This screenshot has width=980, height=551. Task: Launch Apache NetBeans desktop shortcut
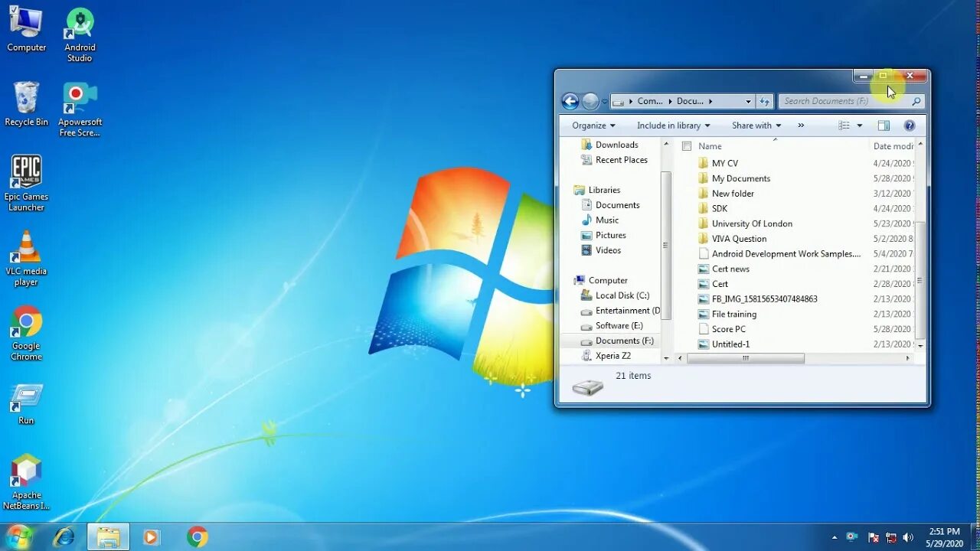(26, 482)
